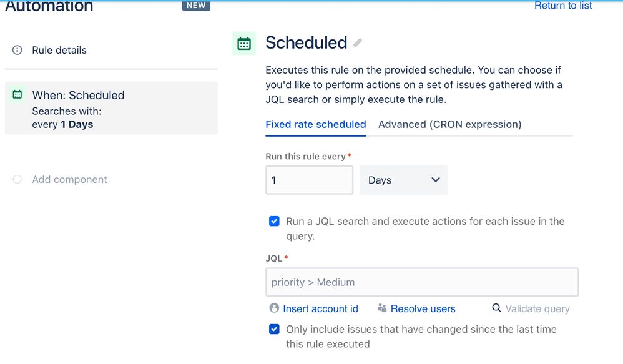Click the people icon beside Resolve users
The width and height of the screenshot is (623, 364).
pos(382,308)
